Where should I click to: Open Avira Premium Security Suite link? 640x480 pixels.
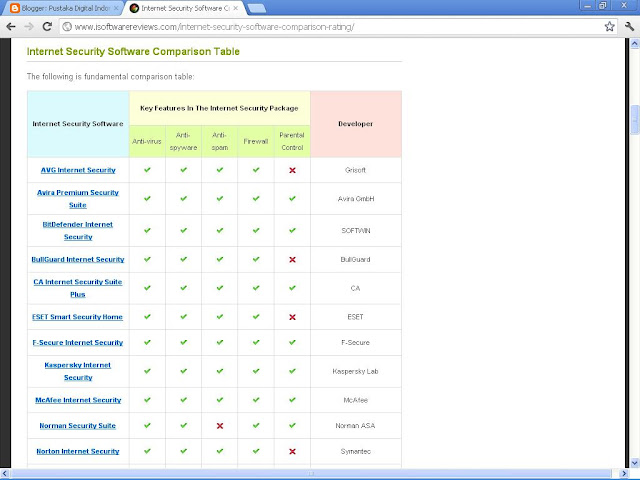[x=78, y=199]
